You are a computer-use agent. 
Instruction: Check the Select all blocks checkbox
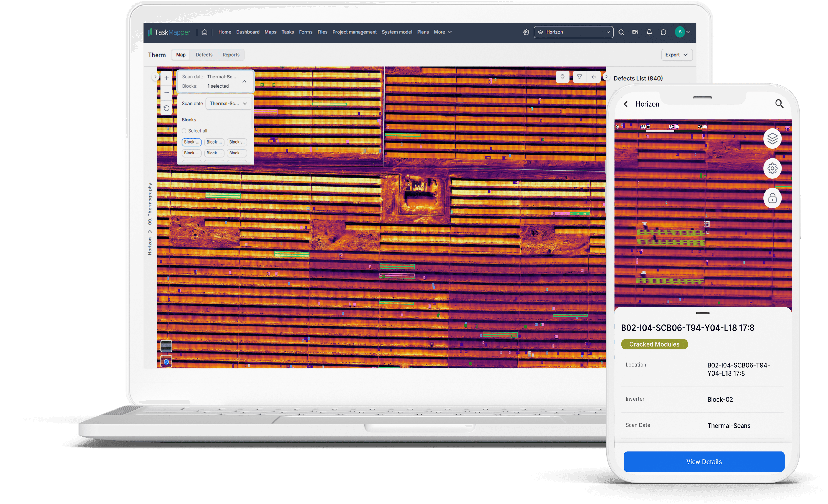pos(184,131)
